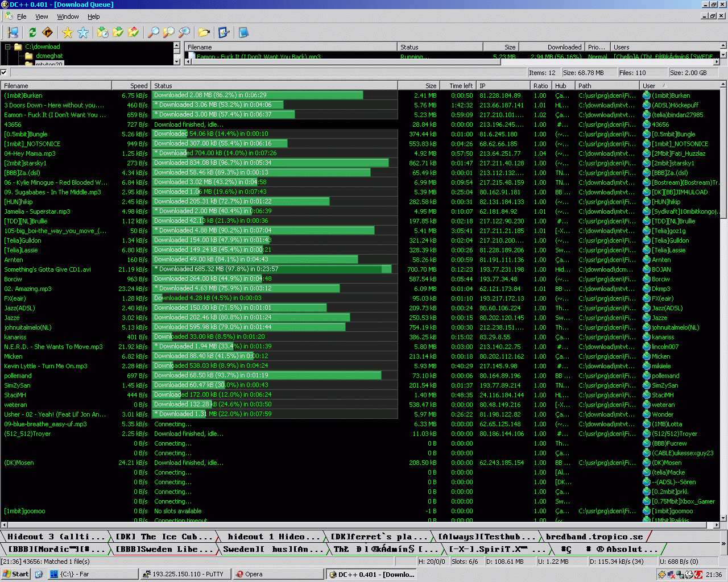This screenshot has height=582, width=728.
Task: Open the Window menu
Action: click(68, 16)
